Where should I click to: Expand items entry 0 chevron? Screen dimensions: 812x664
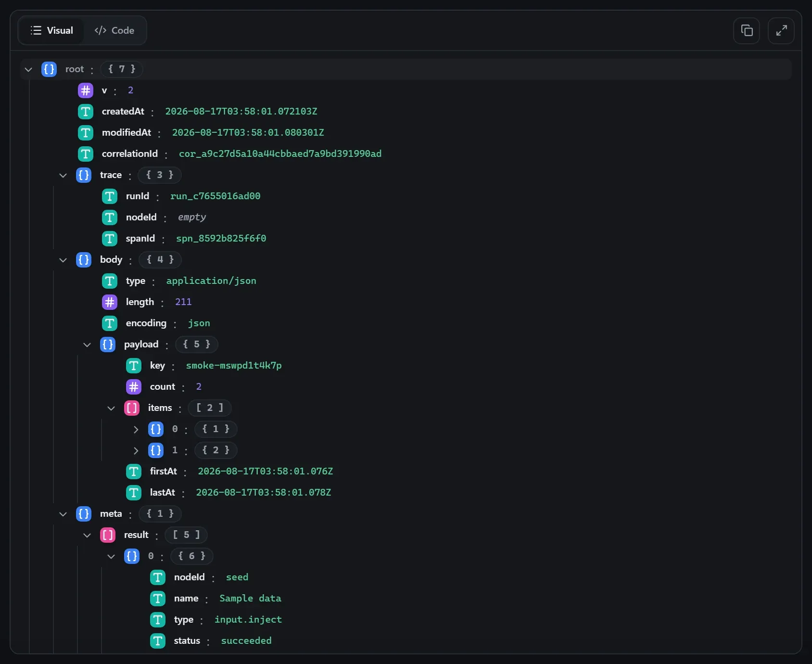pyautogui.click(x=136, y=429)
